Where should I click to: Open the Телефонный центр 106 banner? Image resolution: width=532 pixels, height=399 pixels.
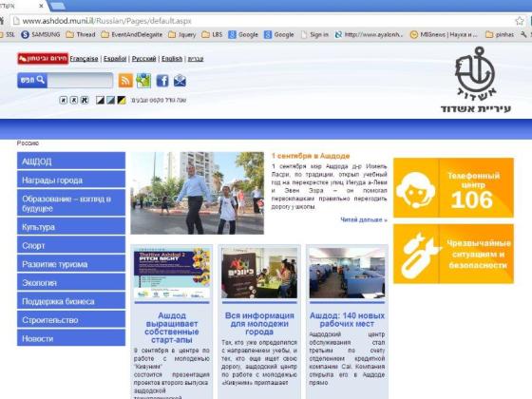(453, 188)
